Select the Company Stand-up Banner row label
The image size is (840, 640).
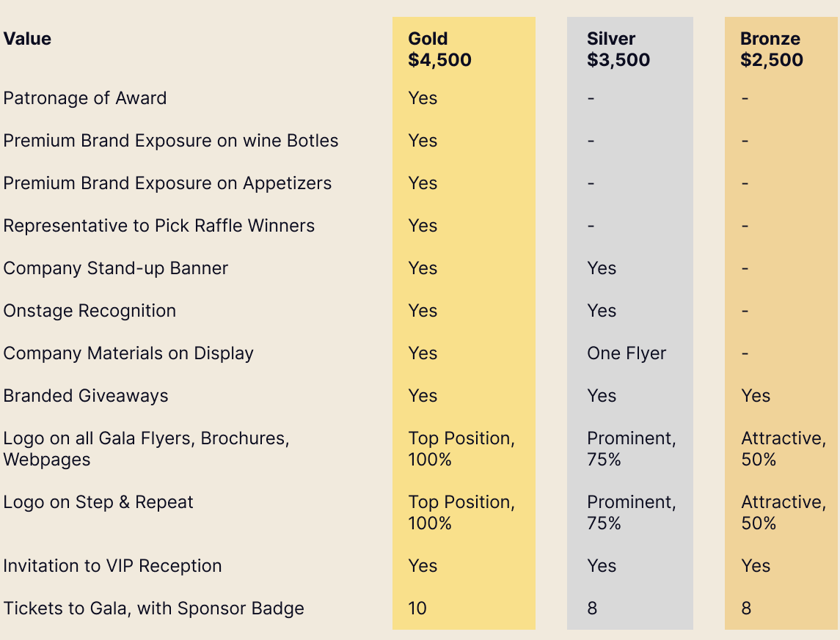coord(116,268)
